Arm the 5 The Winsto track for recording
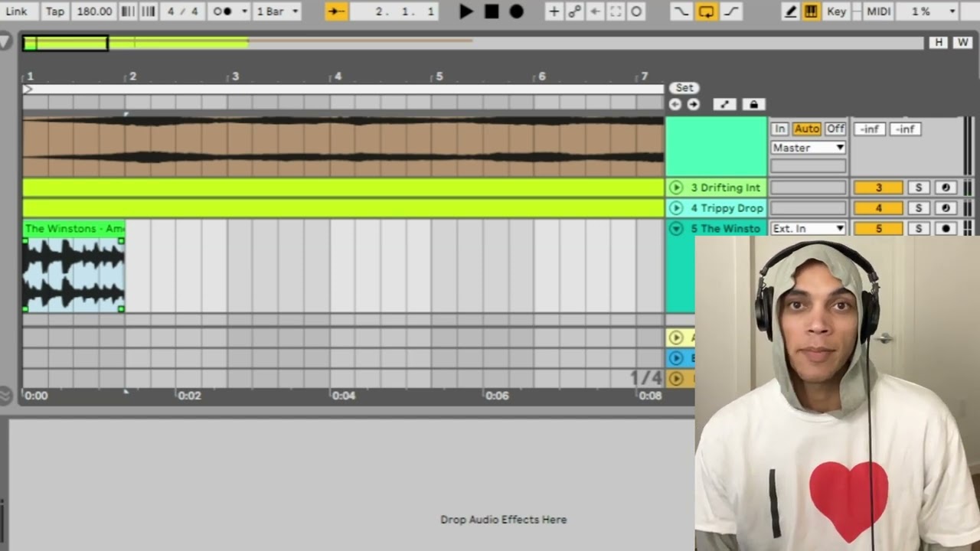The height and width of the screenshot is (551, 980). [946, 228]
